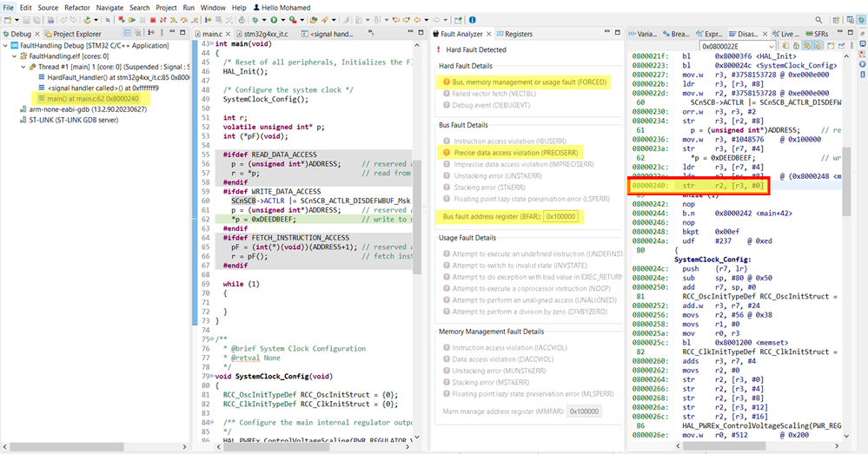Click the New file toolbar icon
Image resolution: width=868 pixels, height=454 pixels.
pos(8,20)
